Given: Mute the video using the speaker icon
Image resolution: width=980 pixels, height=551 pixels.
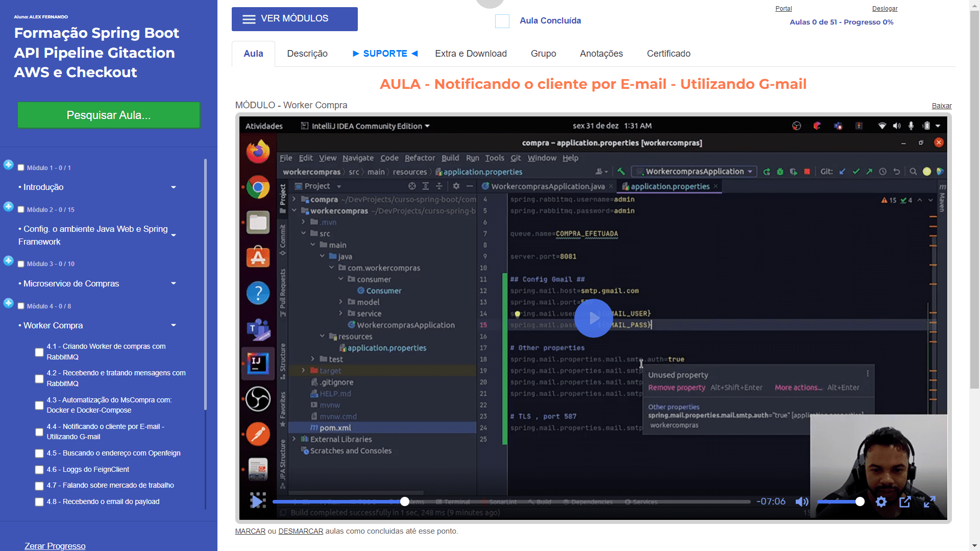Looking at the screenshot, I should pyautogui.click(x=802, y=502).
